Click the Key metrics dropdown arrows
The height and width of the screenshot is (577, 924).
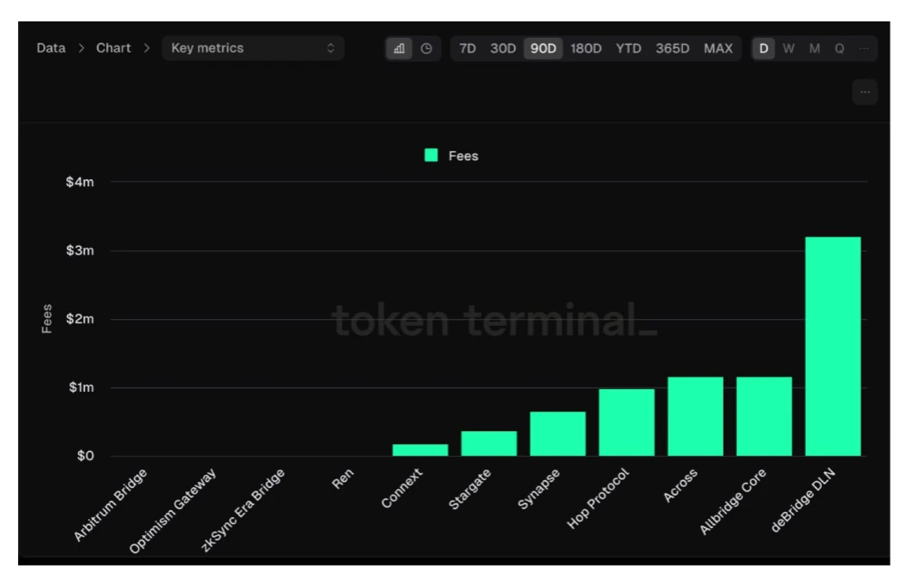(331, 49)
